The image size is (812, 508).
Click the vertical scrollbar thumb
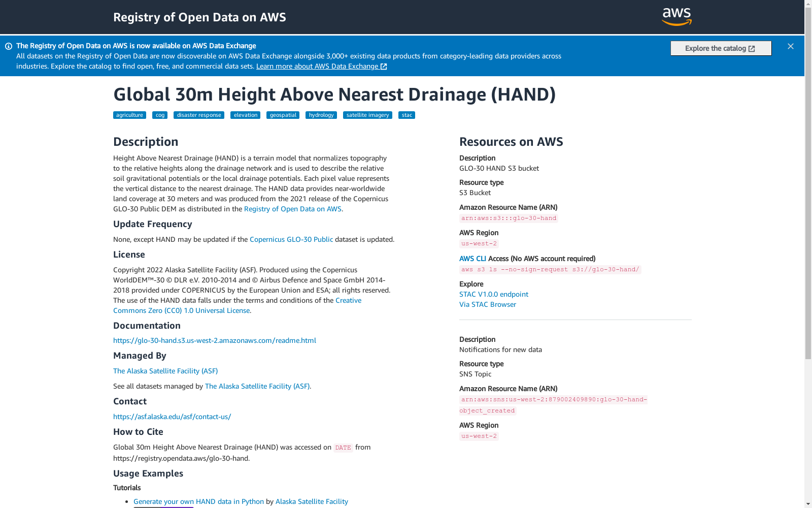pyautogui.click(x=808, y=183)
